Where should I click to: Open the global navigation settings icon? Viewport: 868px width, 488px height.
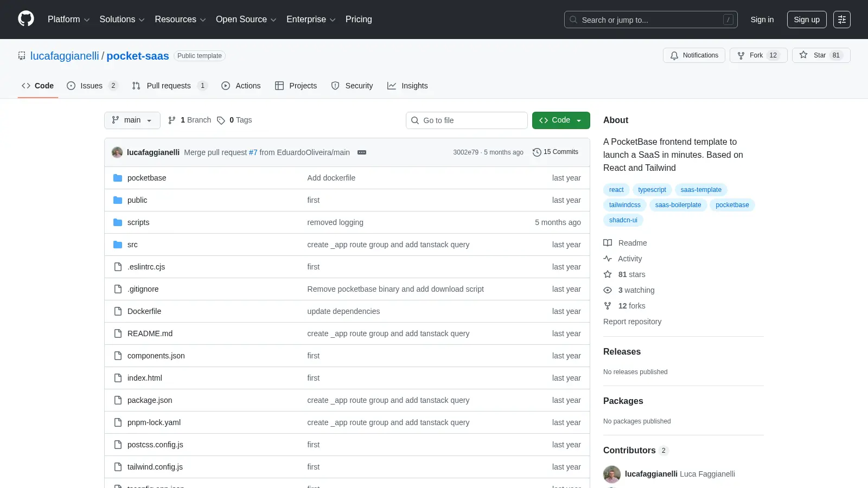pyautogui.click(x=842, y=20)
